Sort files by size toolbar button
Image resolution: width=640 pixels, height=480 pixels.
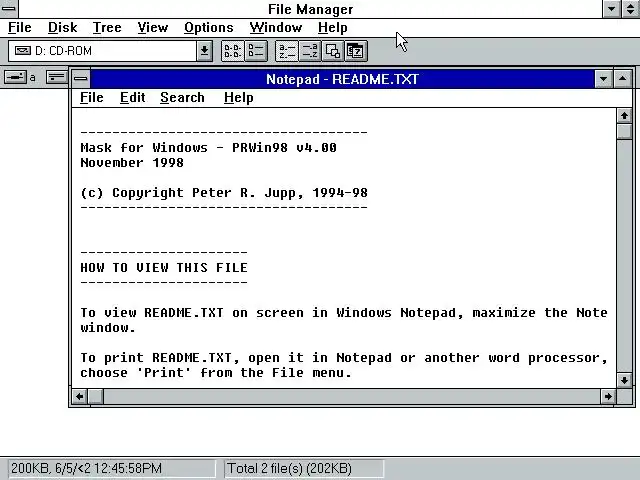pyautogui.click(x=333, y=51)
